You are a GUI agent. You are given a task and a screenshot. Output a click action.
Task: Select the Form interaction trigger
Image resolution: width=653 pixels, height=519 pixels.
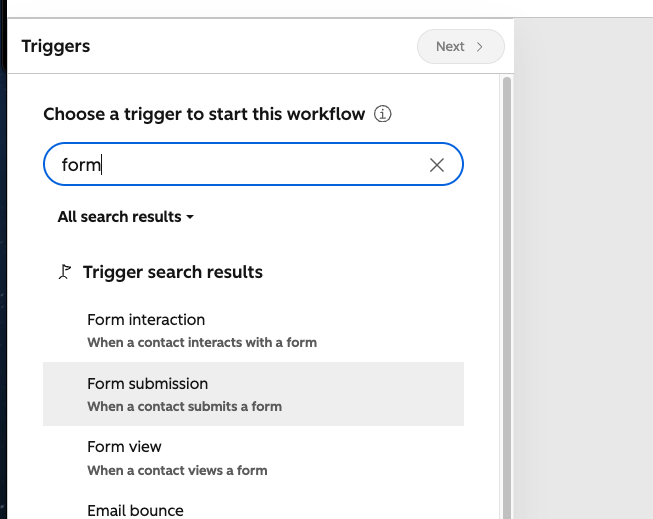253,330
